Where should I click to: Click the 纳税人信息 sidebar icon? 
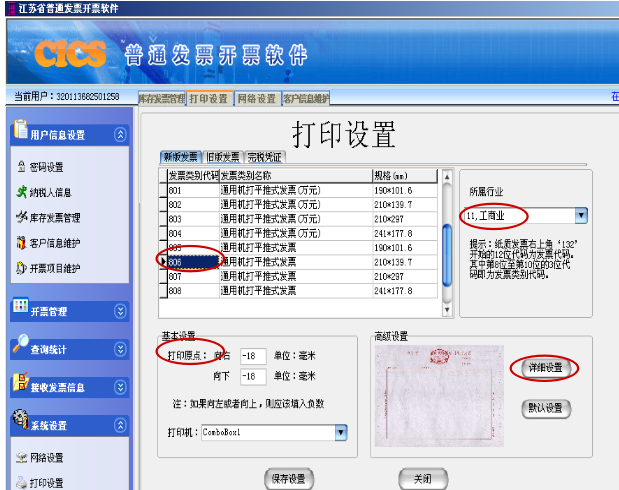click(x=21, y=192)
